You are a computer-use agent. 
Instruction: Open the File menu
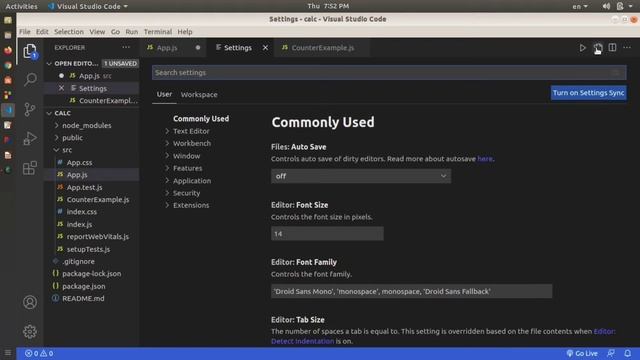(24, 32)
